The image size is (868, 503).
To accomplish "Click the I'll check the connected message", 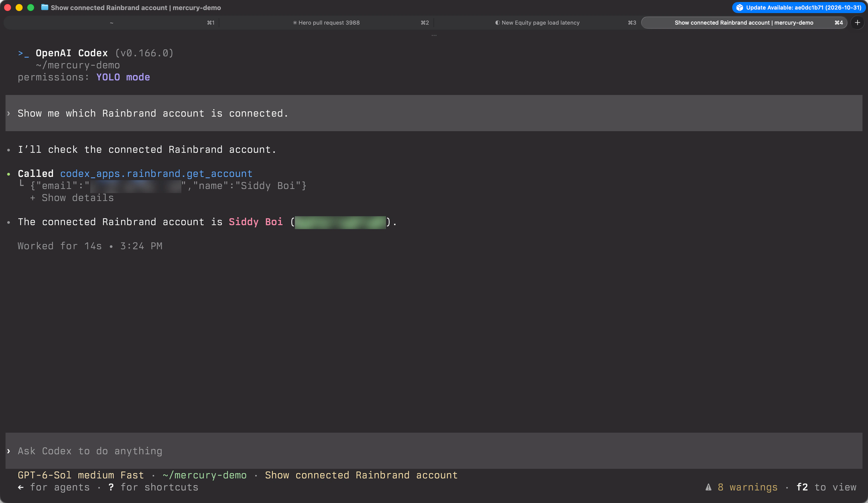I will coord(147,150).
